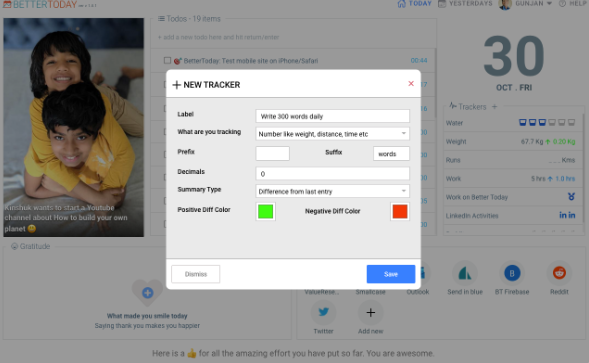
Task: Edit the Label field 'Write 300 words daily'
Action: [x=332, y=116]
